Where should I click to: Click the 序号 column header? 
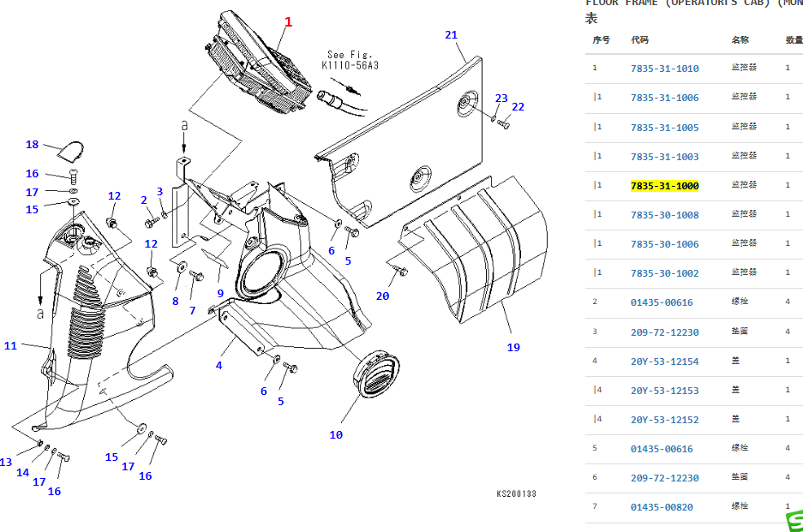click(601, 40)
